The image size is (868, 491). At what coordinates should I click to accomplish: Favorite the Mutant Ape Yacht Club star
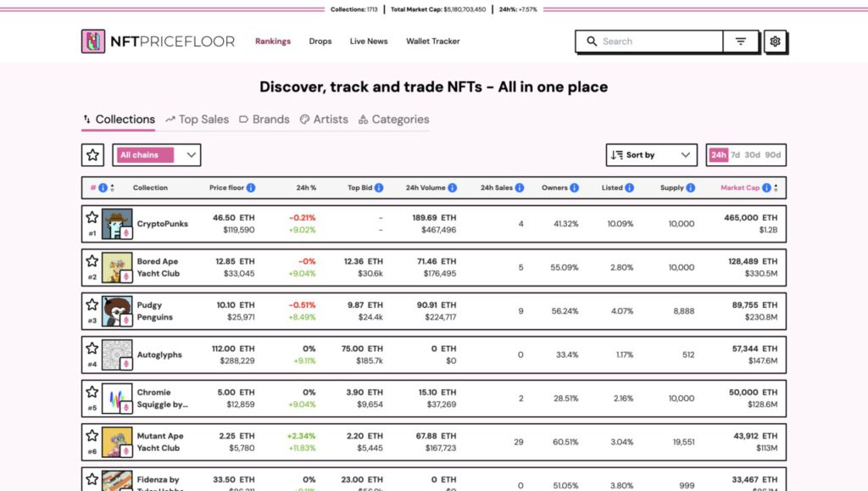pyautogui.click(x=92, y=436)
